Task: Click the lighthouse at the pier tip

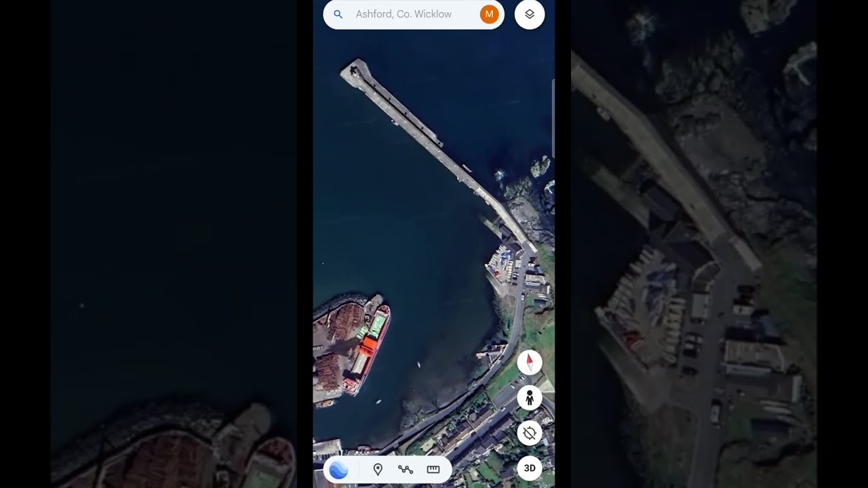Action: pos(354,70)
